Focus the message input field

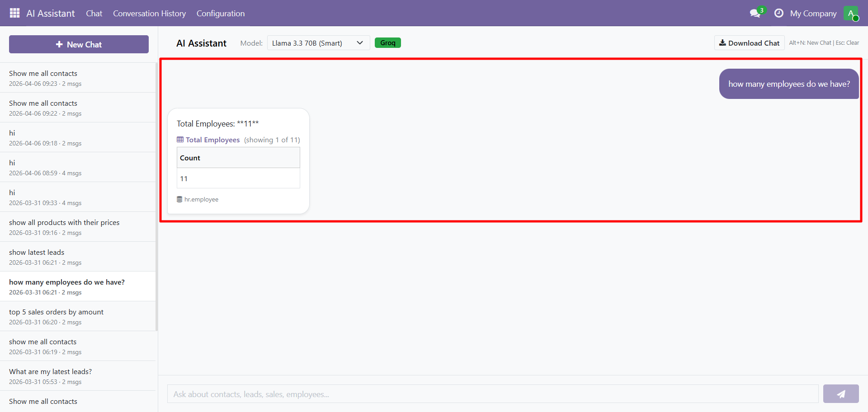coord(492,394)
